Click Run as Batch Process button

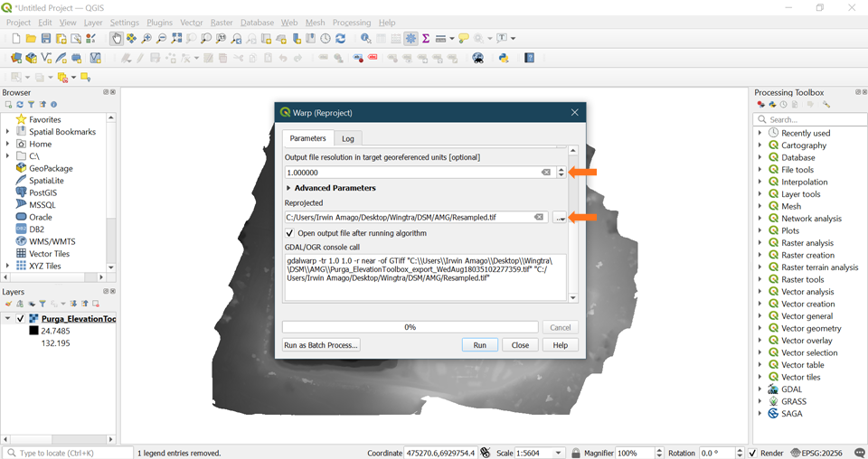point(321,345)
